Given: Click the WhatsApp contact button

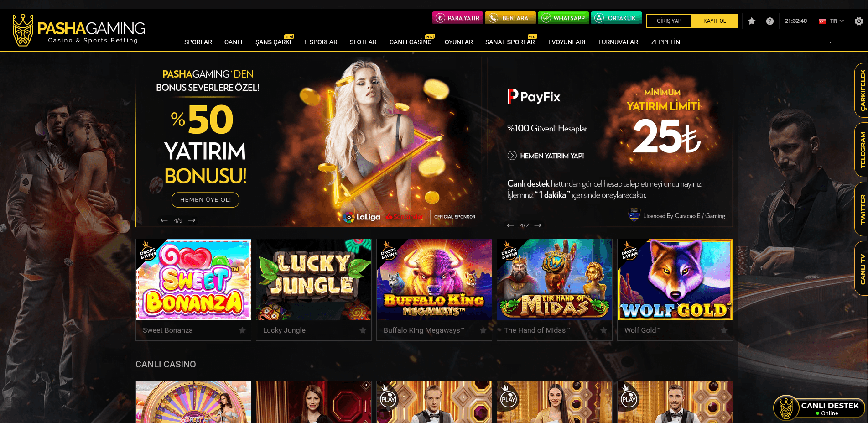Looking at the screenshot, I should pos(563,18).
